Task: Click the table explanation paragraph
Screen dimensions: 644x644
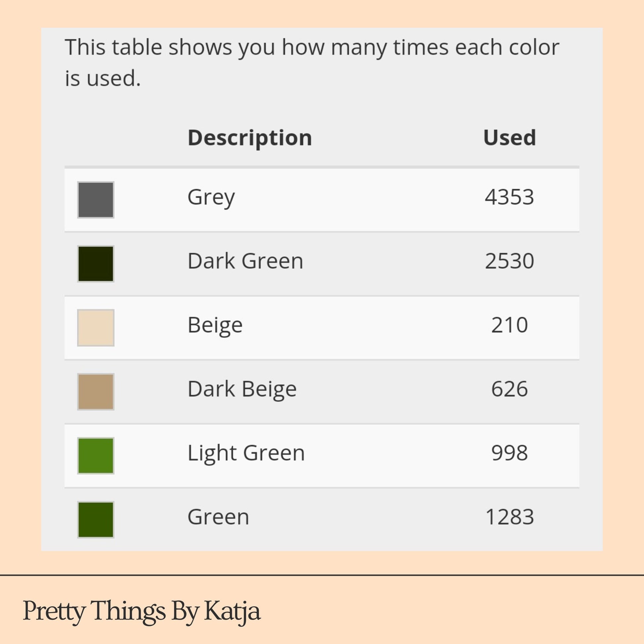Action: coord(312,63)
